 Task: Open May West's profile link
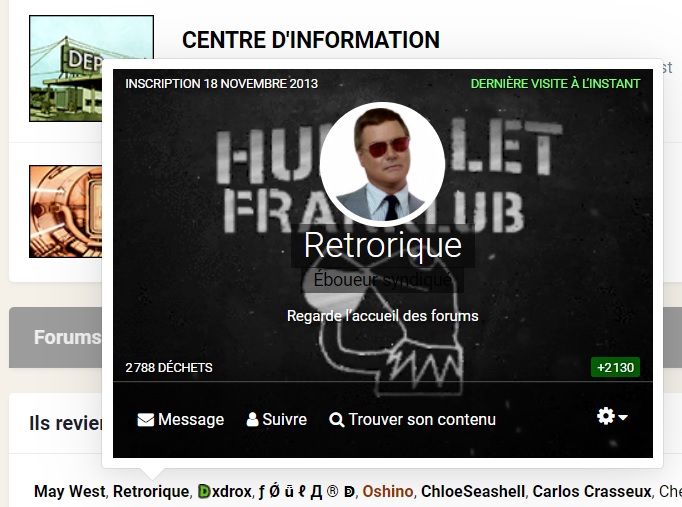point(70,491)
